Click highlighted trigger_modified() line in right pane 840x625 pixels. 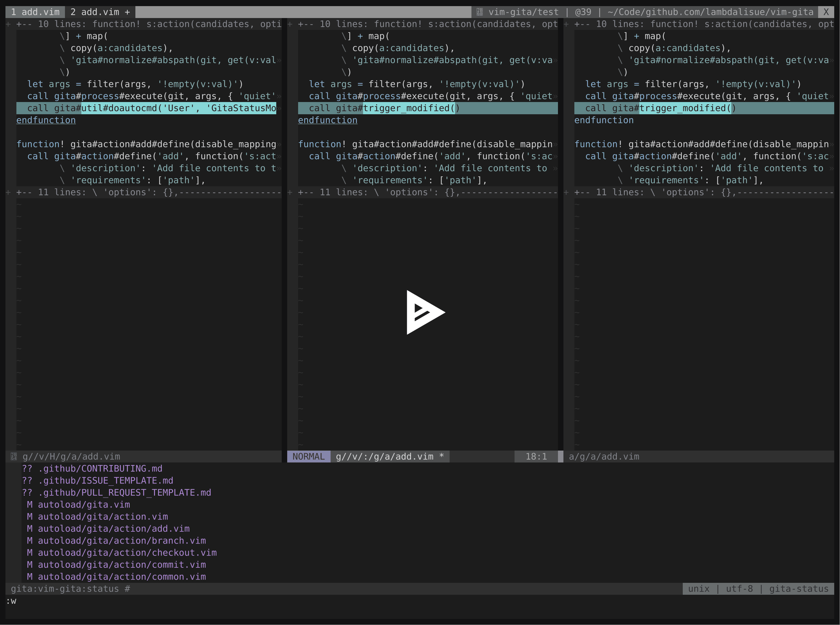(704, 108)
